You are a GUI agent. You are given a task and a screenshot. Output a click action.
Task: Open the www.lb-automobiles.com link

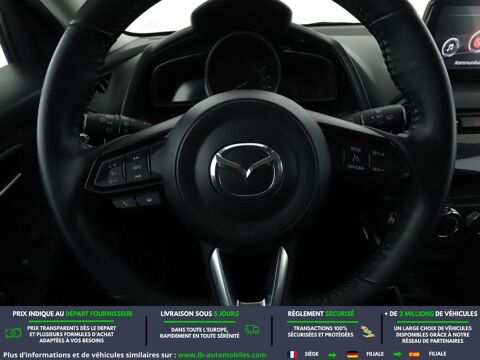click(x=222, y=355)
